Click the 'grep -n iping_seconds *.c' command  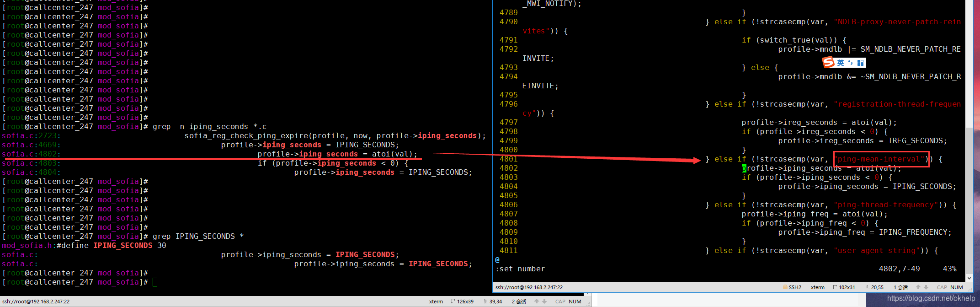point(209,127)
